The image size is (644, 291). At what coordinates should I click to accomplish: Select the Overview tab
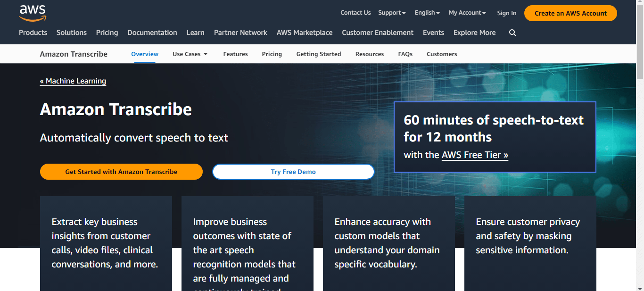(145, 54)
